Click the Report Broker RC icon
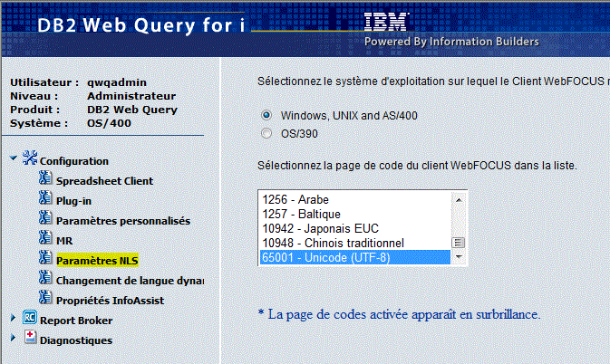The width and height of the screenshot is (610, 364). pos(30,318)
